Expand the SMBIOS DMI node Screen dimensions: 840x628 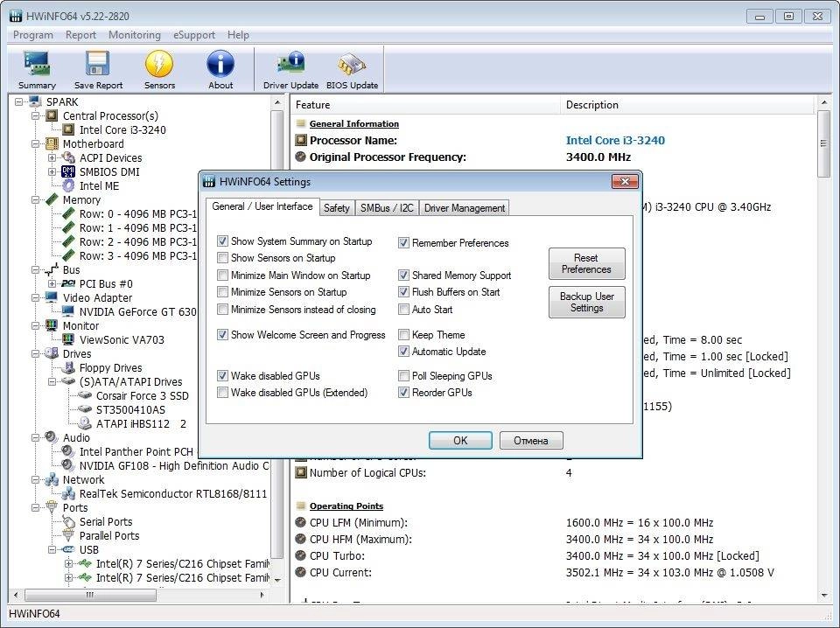[x=52, y=171]
